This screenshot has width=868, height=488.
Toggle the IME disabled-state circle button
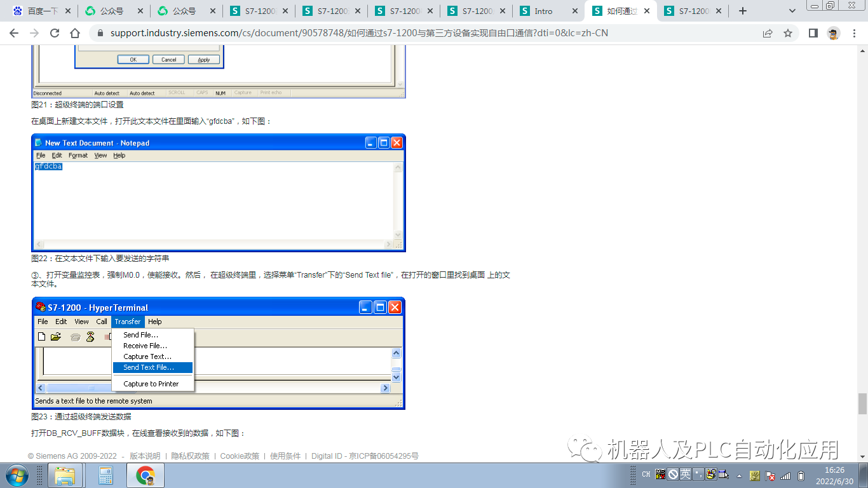pos(673,474)
